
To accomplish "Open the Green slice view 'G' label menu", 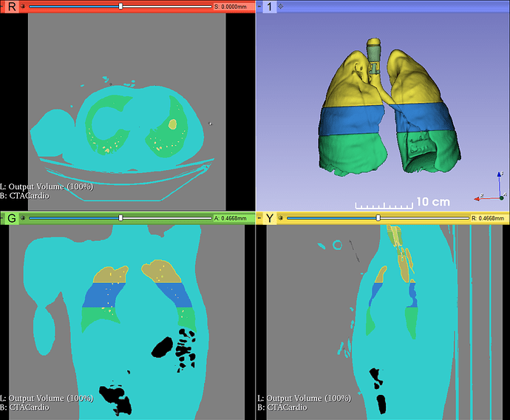I will tap(12, 218).
